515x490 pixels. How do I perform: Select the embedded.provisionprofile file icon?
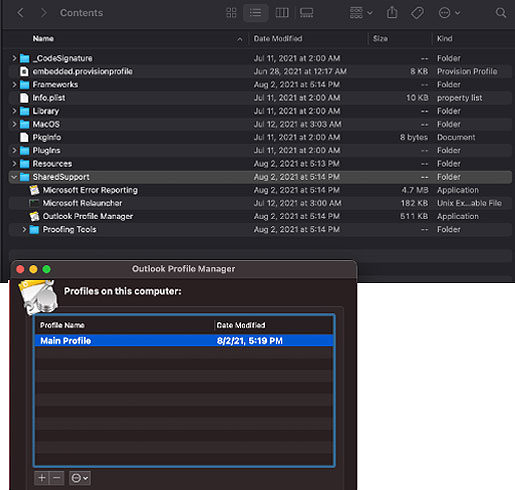24,71
